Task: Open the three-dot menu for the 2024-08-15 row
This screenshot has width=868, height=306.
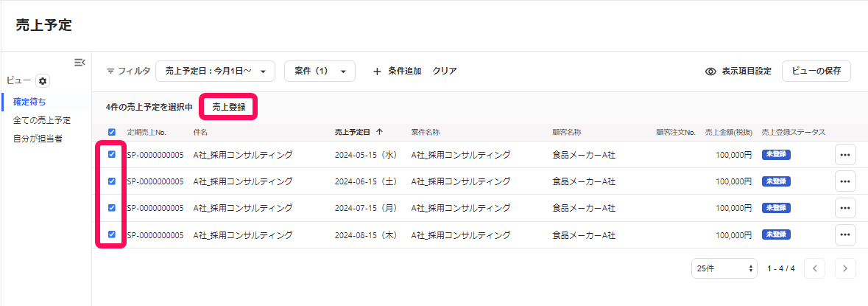Action: [844, 234]
